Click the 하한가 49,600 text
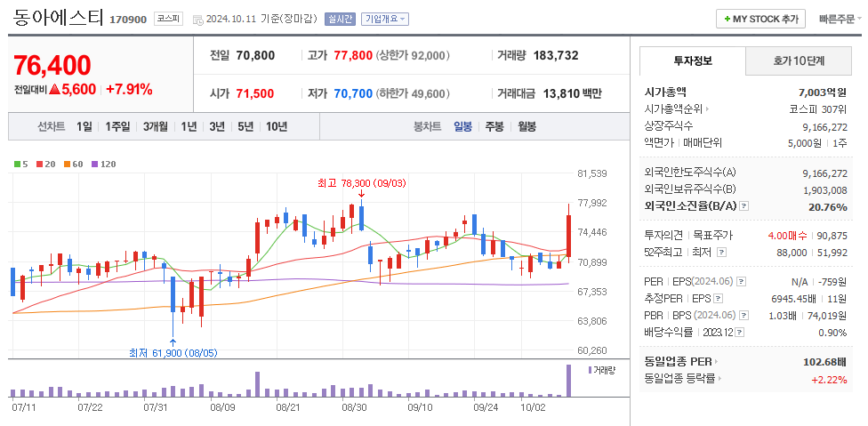The image size is (868, 426). pyautogui.click(x=413, y=93)
